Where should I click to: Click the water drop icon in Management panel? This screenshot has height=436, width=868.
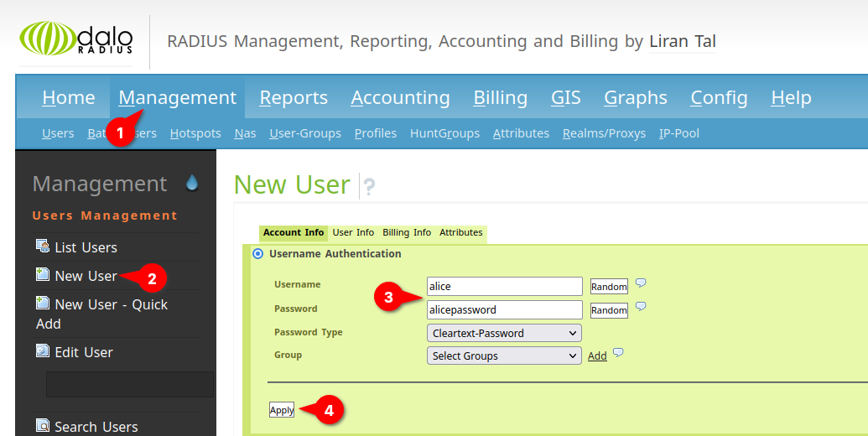192,183
